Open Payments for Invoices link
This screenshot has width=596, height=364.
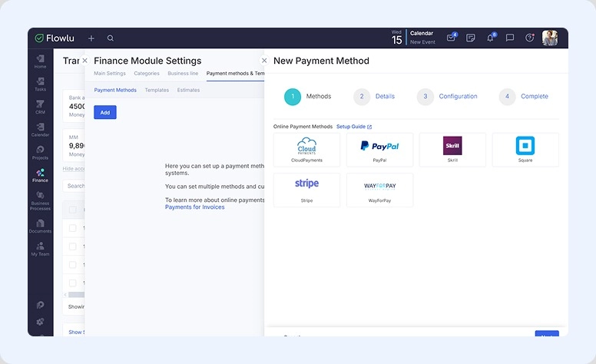pyautogui.click(x=194, y=207)
